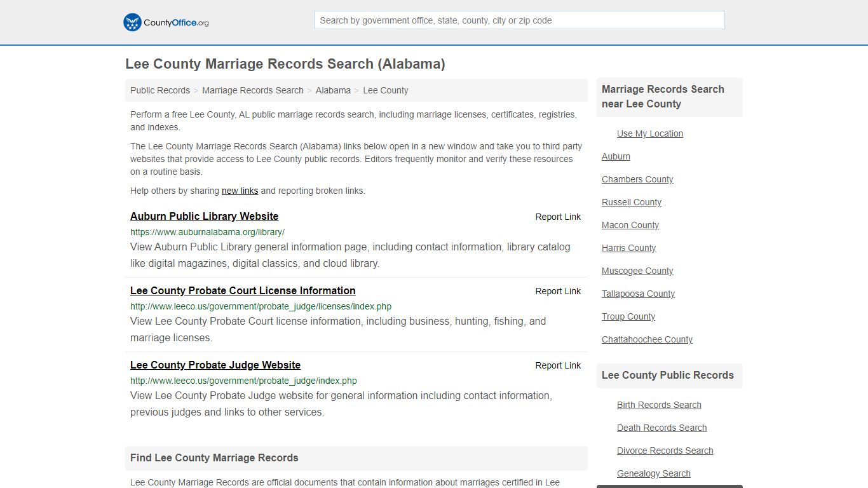Visit Muscogee County link

(x=637, y=271)
